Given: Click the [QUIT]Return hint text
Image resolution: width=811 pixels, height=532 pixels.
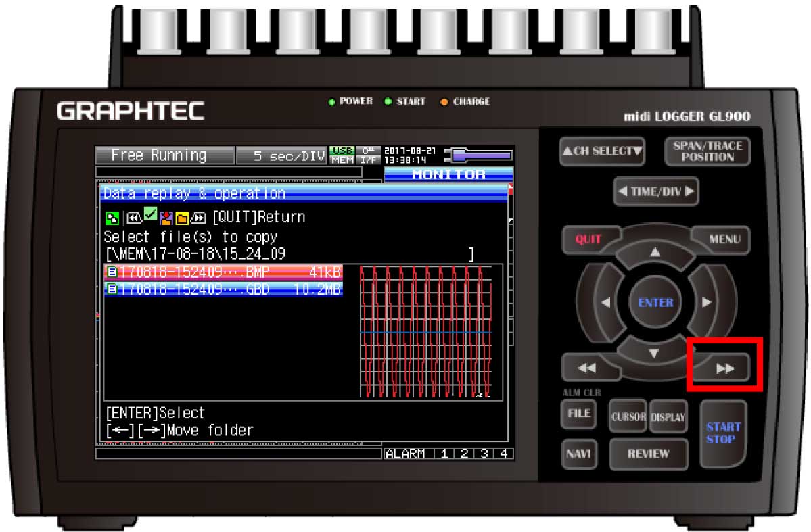Looking at the screenshot, I should coord(258,217).
